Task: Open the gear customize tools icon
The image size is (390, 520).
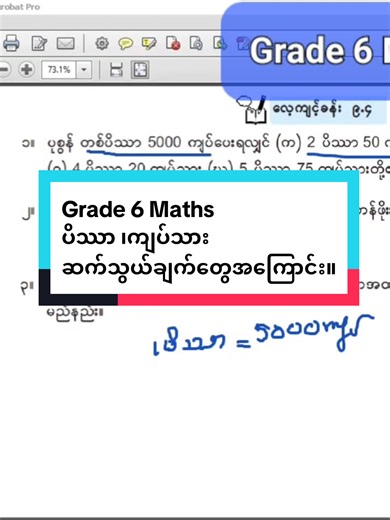Action: coord(102,43)
